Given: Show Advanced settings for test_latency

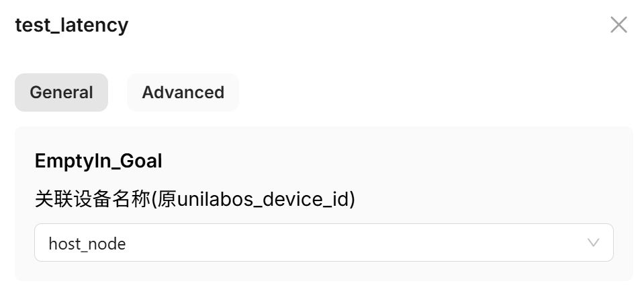Looking at the screenshot, I should pyautogui.click(x=183, y=92).
